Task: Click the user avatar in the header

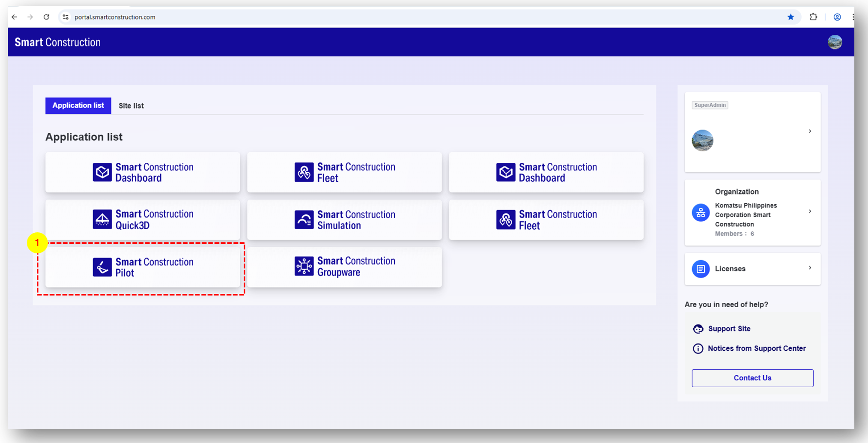Action: point(835,42)
